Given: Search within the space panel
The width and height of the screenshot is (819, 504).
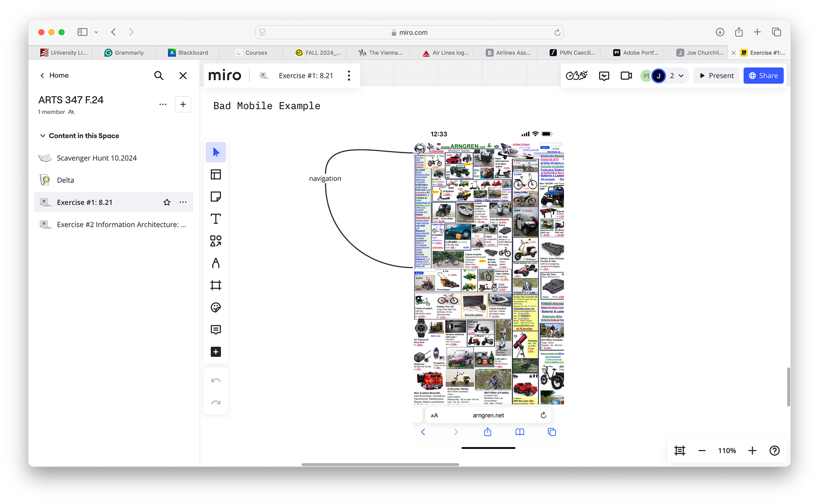Looking at the screenshot, I should [159, 75].
